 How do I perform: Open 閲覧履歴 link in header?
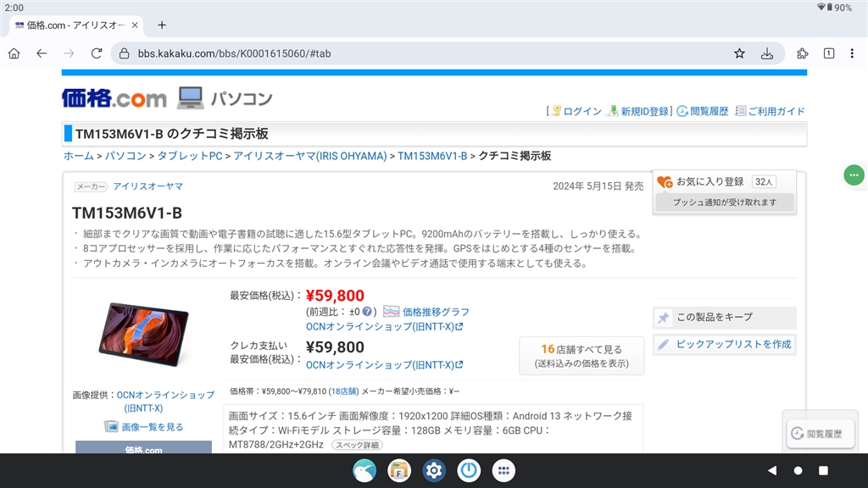click(x=709, y=111)
